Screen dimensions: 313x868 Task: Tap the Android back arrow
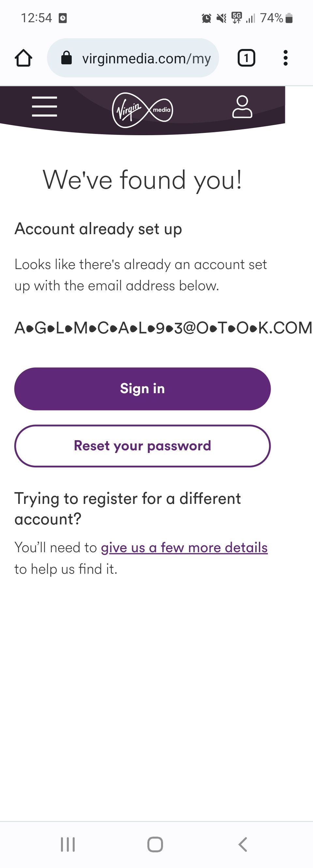tap(243, 844)
